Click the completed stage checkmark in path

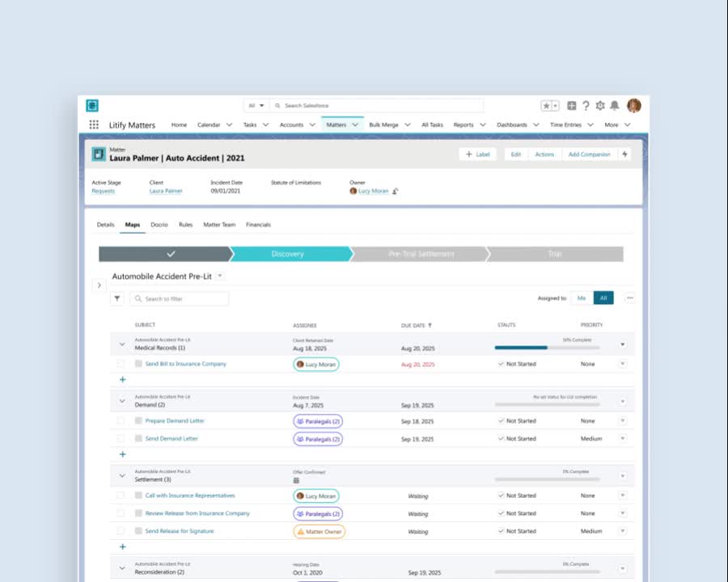click(171, 254)
